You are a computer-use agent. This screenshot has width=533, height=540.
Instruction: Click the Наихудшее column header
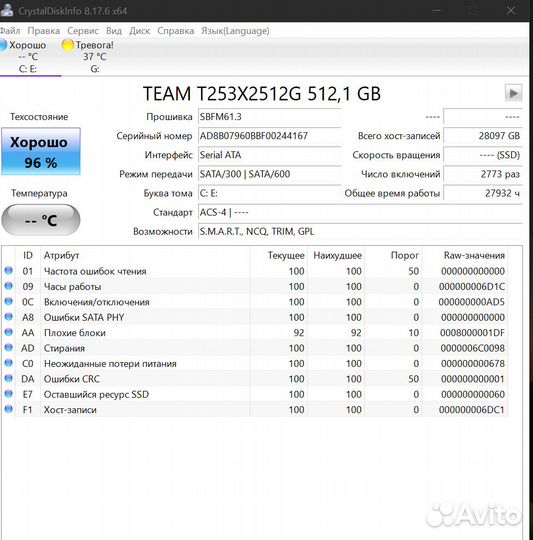(x=337, y=255)
